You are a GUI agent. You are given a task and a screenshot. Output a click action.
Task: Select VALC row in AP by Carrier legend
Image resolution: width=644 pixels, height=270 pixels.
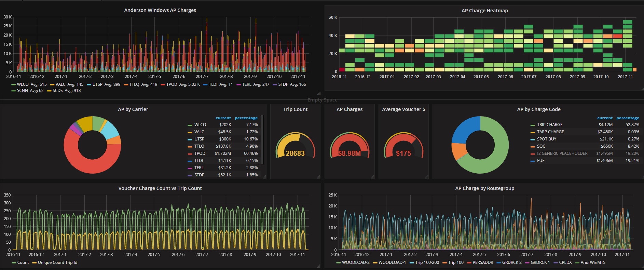pyautogui.click(x=223, y=132)
